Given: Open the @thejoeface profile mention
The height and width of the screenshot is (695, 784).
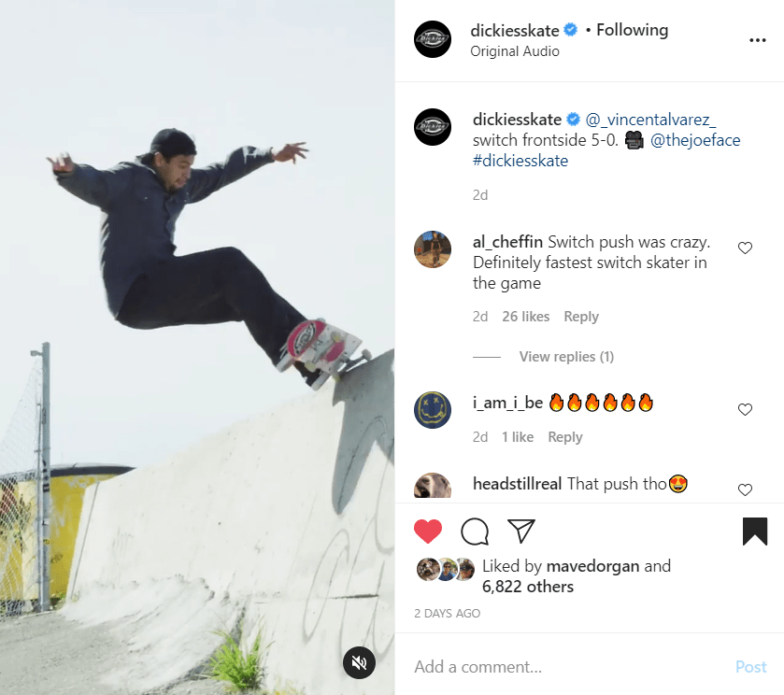Looking at the screenshot, I should tap(695, 140).
